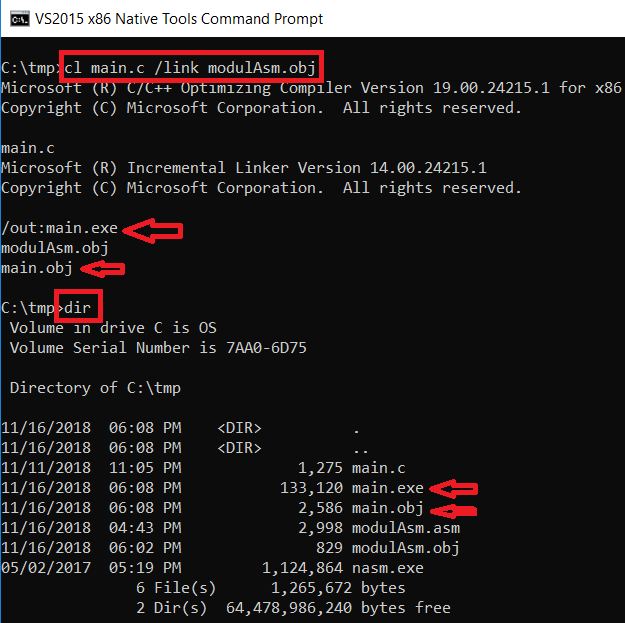Click modulAsm.obj in the linker output

(x=55, y=248)
